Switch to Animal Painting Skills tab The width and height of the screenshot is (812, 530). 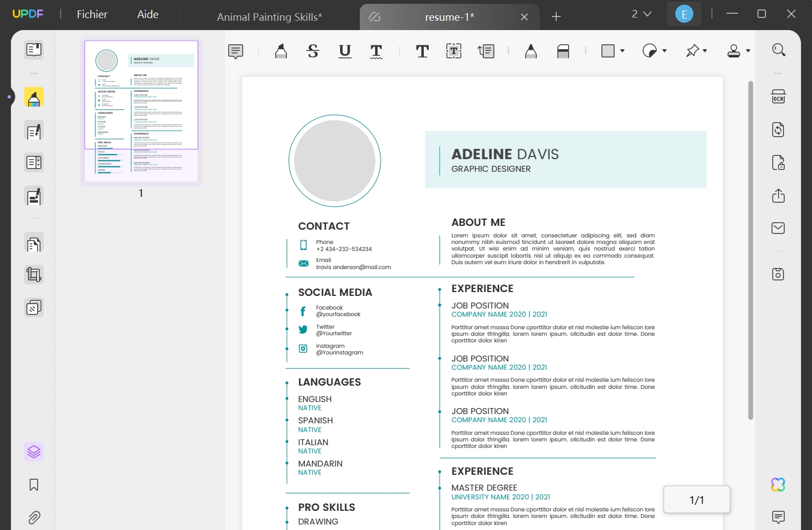point(269,17)
